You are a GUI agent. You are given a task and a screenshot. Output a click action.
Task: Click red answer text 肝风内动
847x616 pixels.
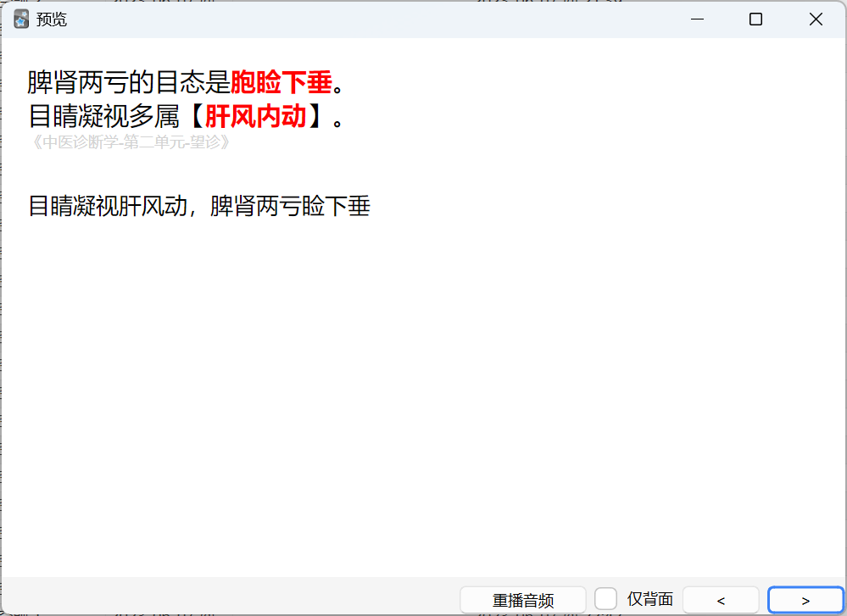256,116
